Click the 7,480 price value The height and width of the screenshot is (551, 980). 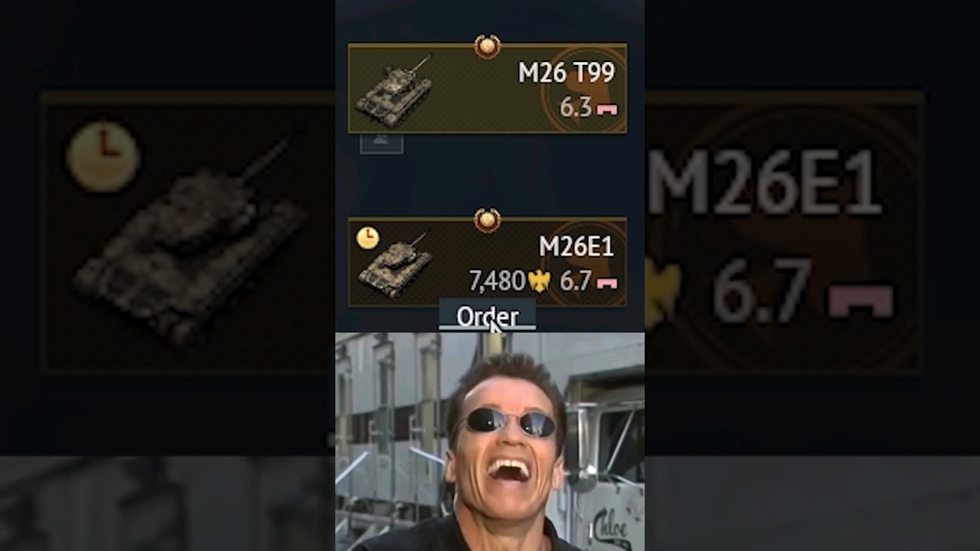coord(497,282)
